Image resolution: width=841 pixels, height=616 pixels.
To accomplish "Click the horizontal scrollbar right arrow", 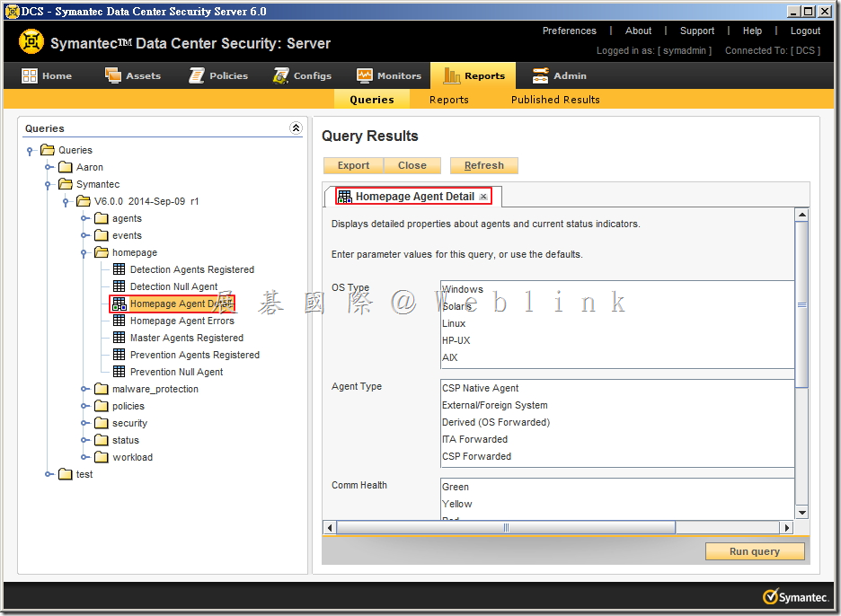I will pos(786,527).
